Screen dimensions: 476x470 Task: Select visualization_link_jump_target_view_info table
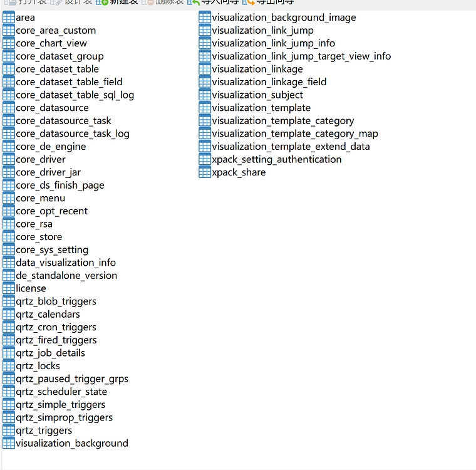301,56
